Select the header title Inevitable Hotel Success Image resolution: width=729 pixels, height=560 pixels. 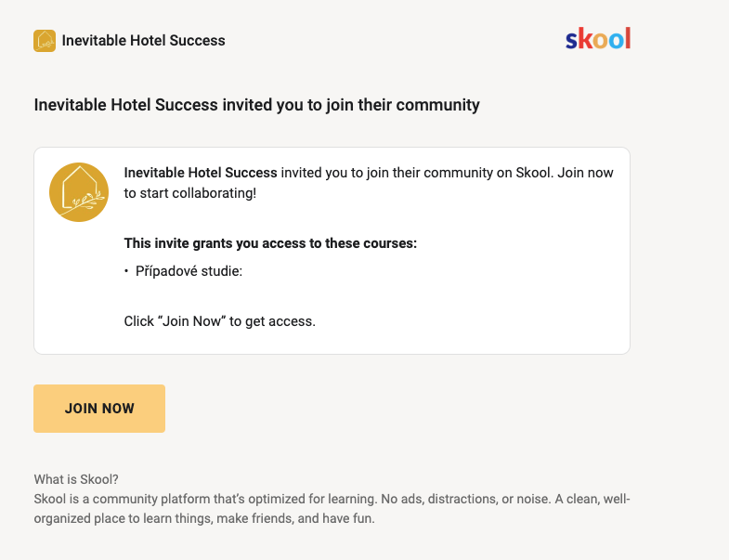tap(143, 41)
